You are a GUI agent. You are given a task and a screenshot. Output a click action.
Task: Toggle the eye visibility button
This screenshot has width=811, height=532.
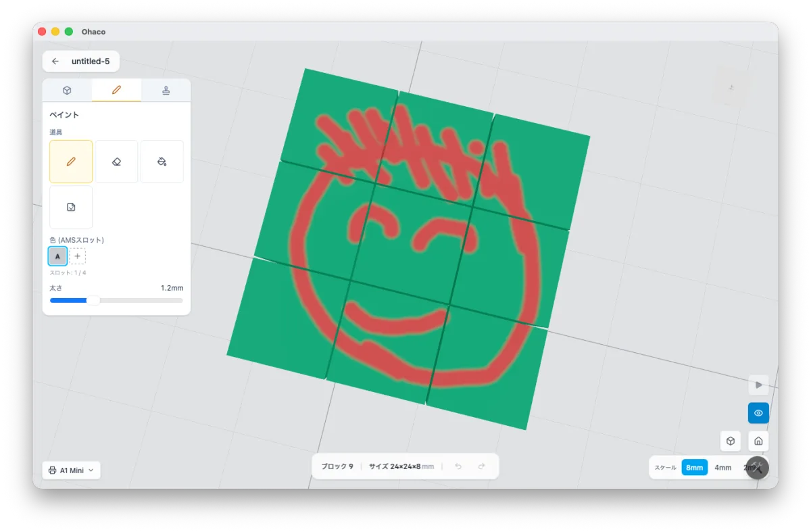tap(758, 413)
